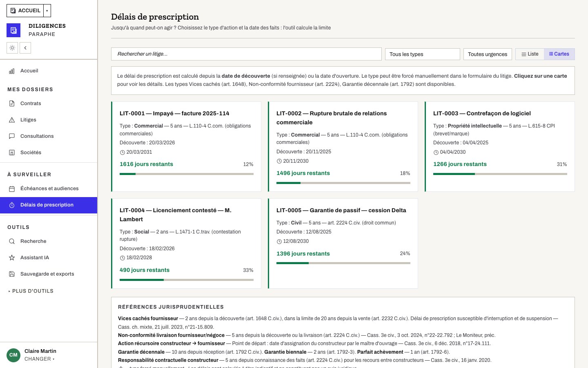Screen dimensions: 588x368
Task: Open Consultations via its speech bubble icon
Action: [x=12, y=136]
